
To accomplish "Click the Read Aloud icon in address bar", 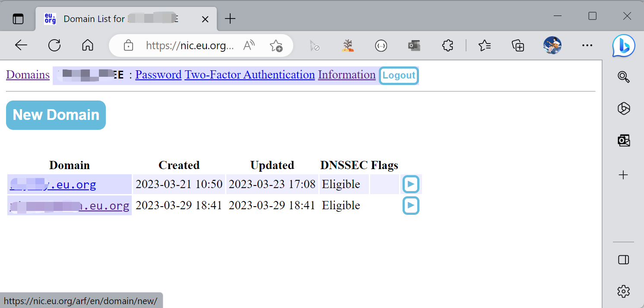I will coord(249,45).
